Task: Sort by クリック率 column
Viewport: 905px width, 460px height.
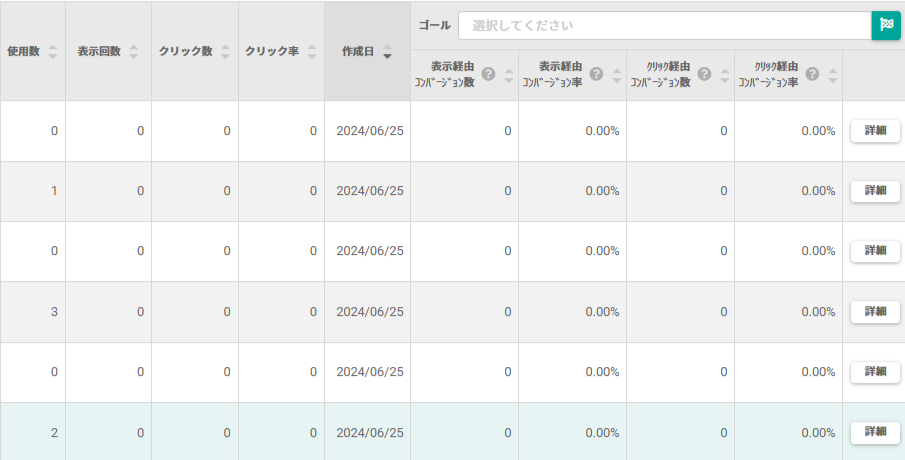Action: pyautogui.click(x=312, y=51)
